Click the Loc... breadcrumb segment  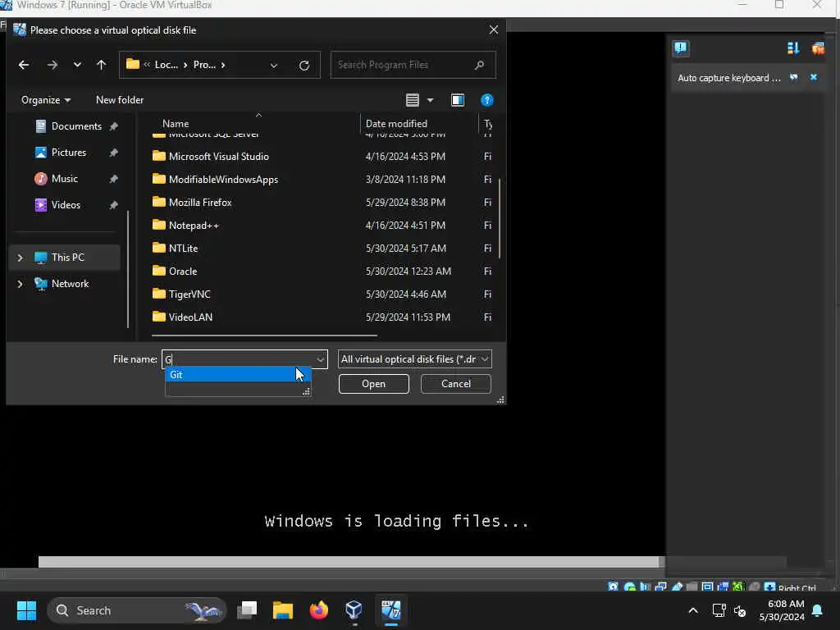click(166, 65)
